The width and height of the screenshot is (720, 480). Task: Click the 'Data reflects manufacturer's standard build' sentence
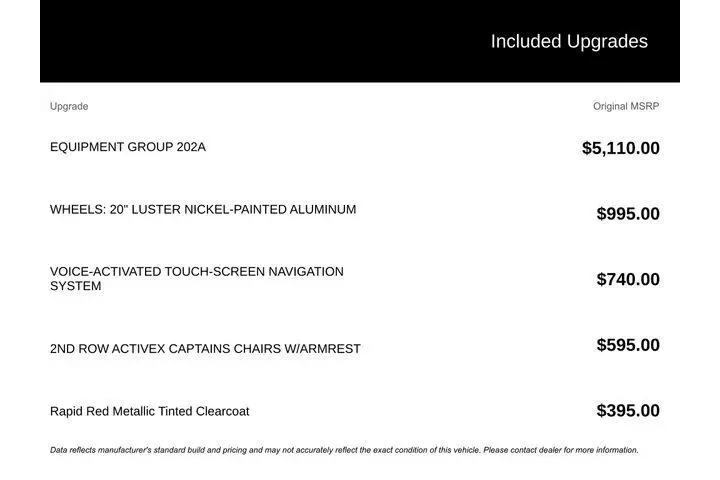pos(200,450)
